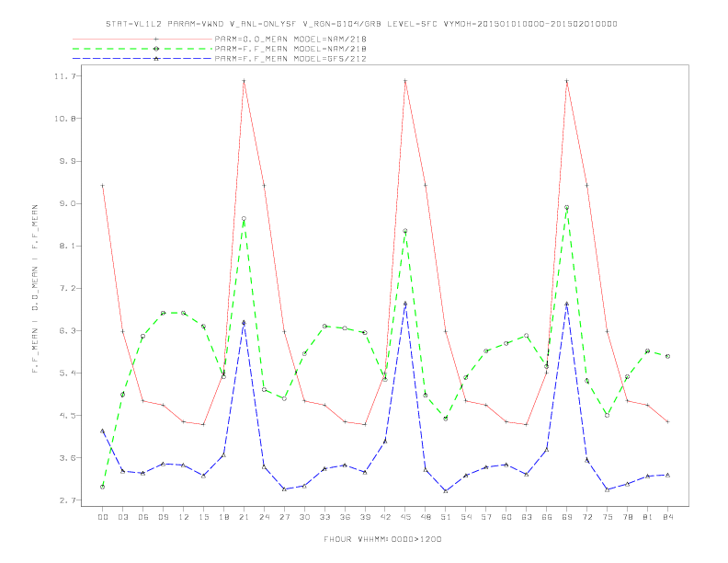This screenshot has height=563, width=728.
Task: Select legend entry PARM=O.O_MEAN MODEL=NAM/218
Action: [x=290, y=39]
